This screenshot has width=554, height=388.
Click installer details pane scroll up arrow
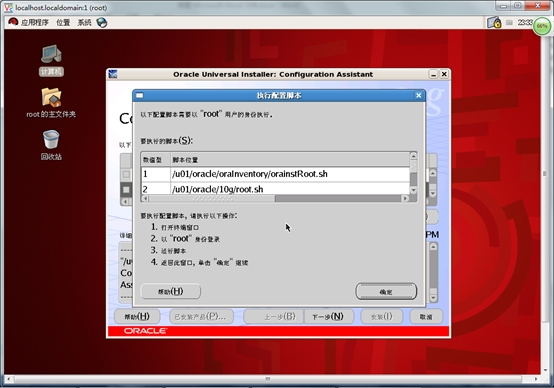coord(433,246)
